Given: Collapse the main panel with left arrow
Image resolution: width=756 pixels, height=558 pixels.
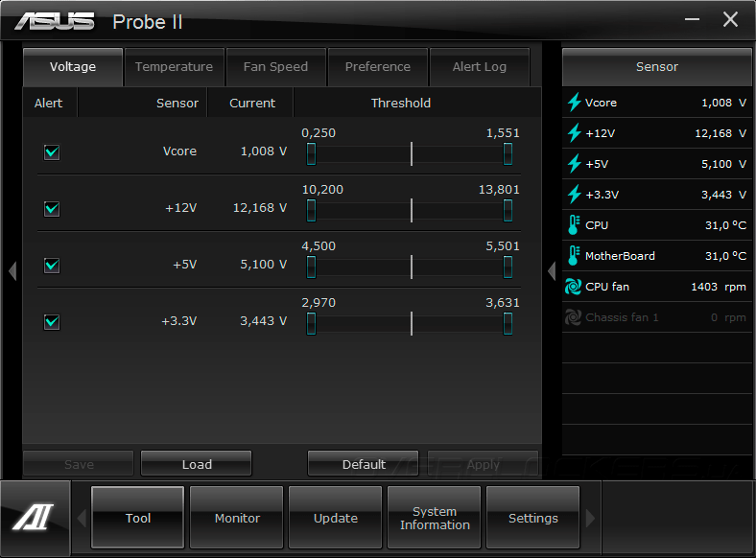Looking at the screenshot, I should [x=12, y=270].
